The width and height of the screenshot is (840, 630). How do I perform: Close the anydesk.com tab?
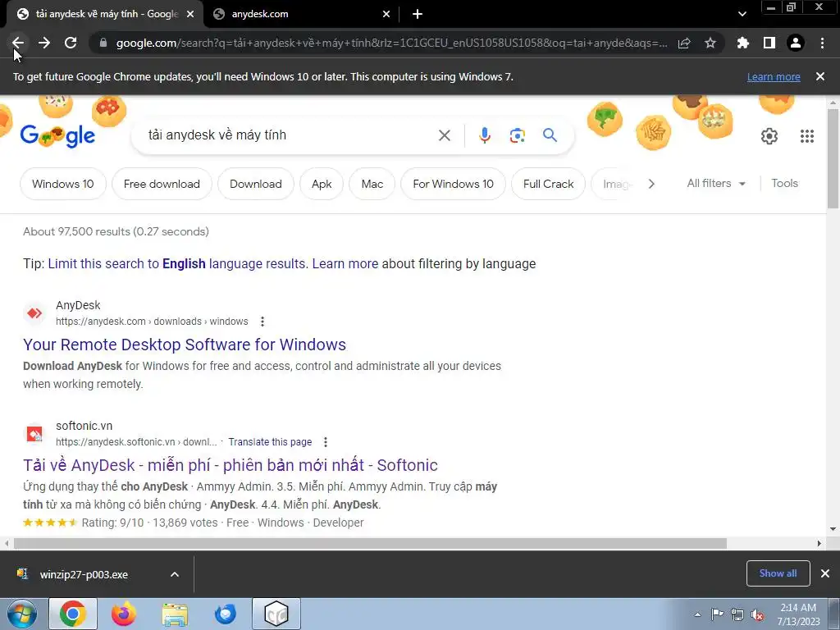[x=386, y=14]
